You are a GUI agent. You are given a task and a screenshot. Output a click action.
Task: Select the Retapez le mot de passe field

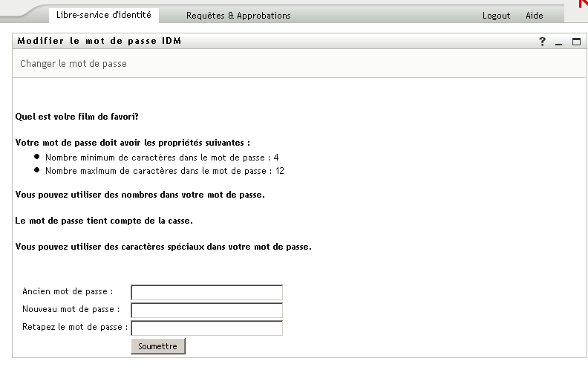pos(206,328)
